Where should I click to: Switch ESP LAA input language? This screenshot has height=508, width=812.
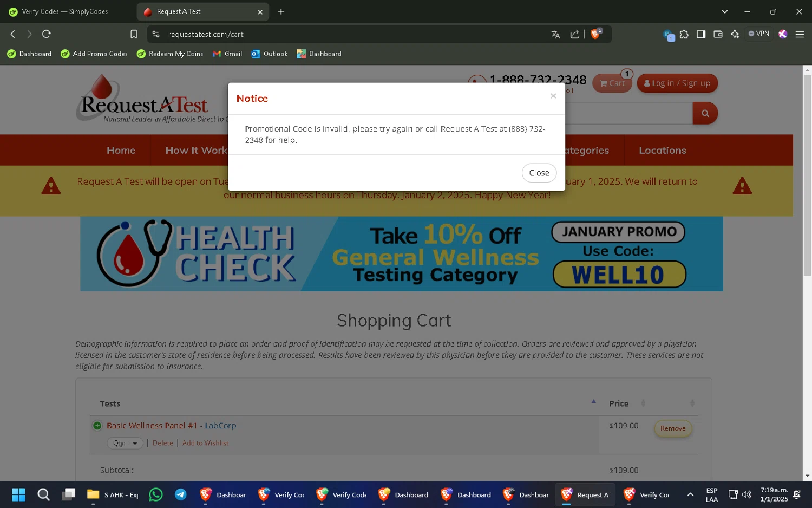(711, 494)
